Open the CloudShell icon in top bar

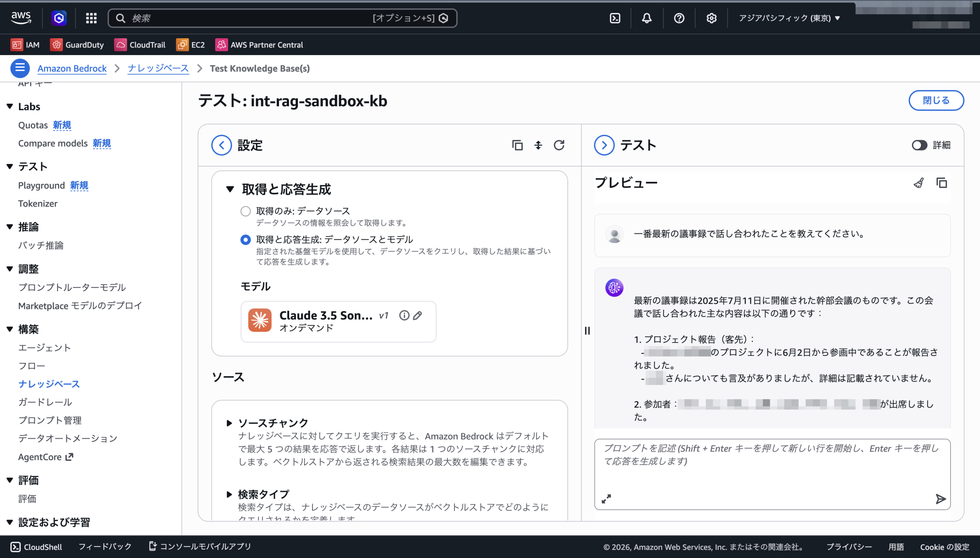615,18
